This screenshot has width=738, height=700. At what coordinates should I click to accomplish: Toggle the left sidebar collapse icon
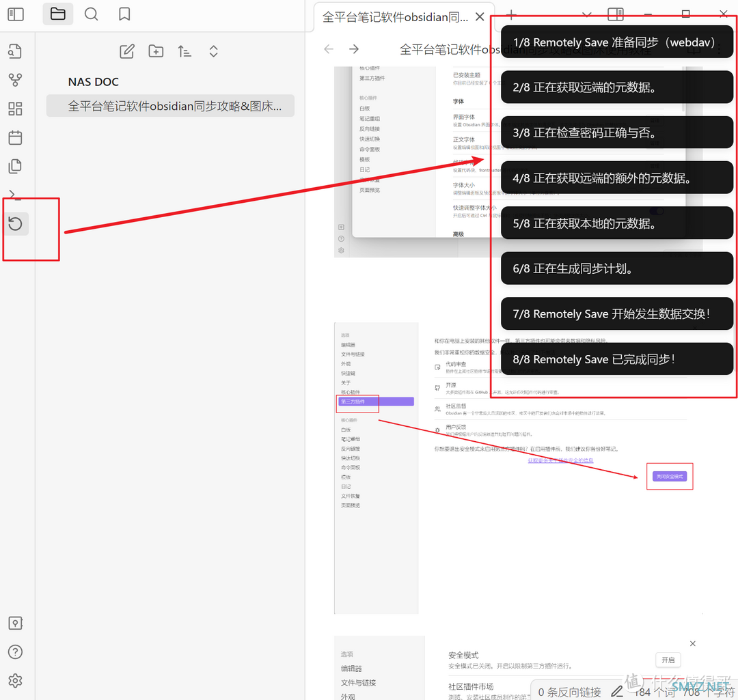click(x=16, y=14)
